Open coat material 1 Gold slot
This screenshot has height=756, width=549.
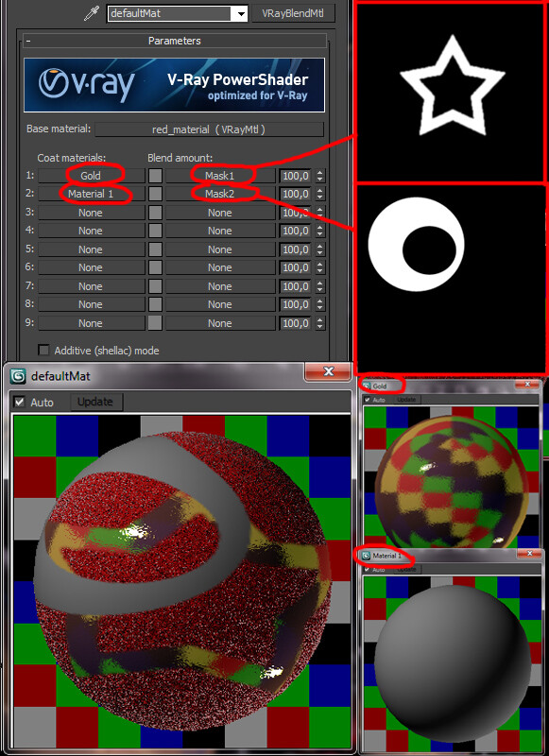91,176
